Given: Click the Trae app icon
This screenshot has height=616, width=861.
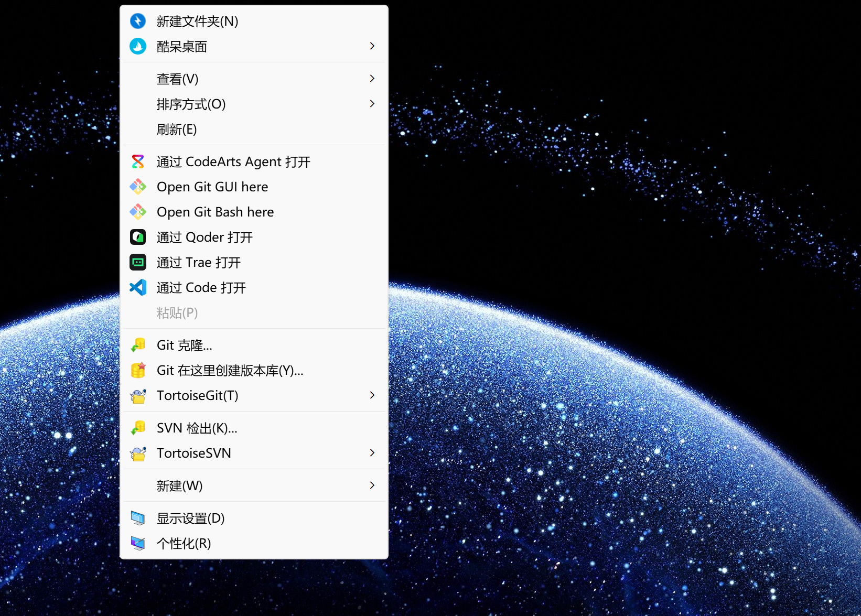Looking at the screenshot, I should click(138, 262).
